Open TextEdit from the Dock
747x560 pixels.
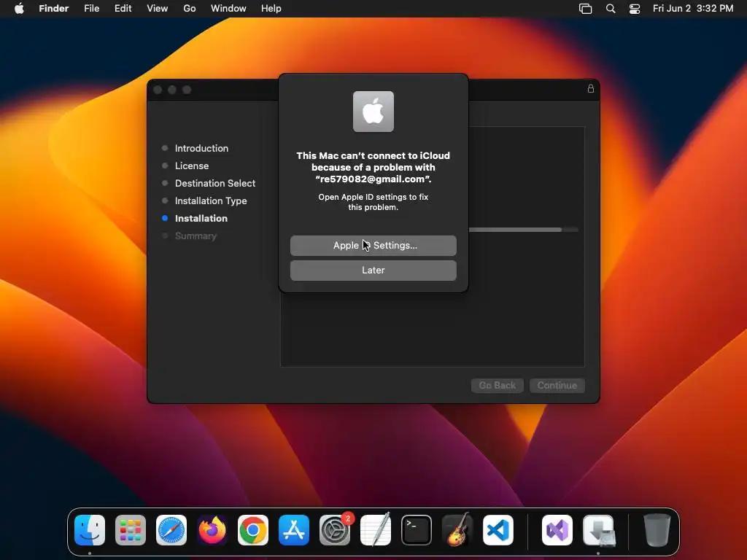pyautogui.click(x=376, y=530)
